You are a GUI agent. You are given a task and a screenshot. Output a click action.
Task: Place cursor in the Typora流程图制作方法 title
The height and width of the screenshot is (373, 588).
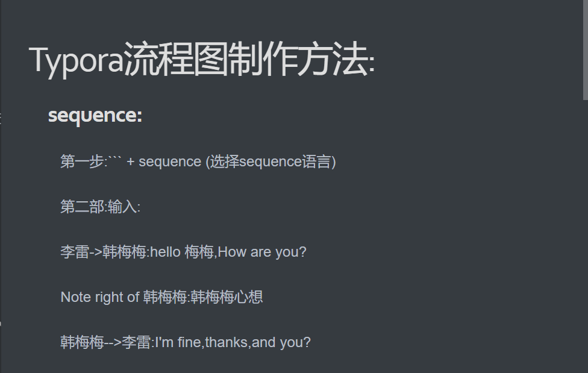pos(202,60)
